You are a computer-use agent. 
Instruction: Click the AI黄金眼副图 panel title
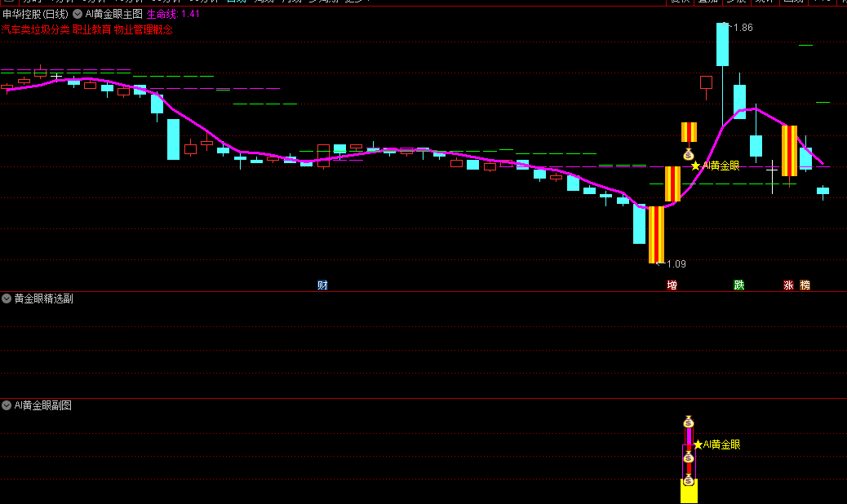(43, 405)
